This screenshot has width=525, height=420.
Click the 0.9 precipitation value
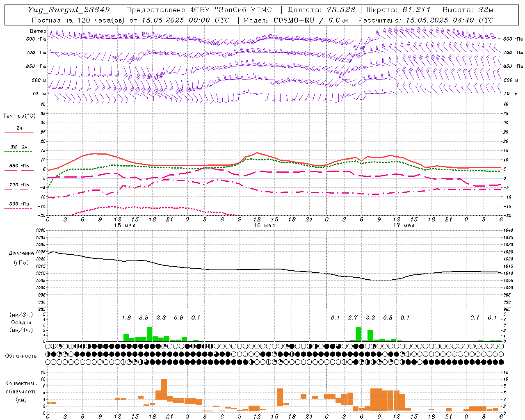(x=178, y=317)
